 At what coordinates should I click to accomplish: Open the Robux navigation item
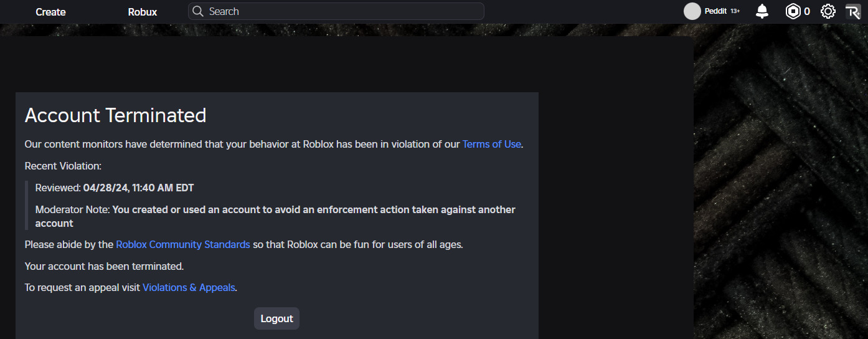143,12
